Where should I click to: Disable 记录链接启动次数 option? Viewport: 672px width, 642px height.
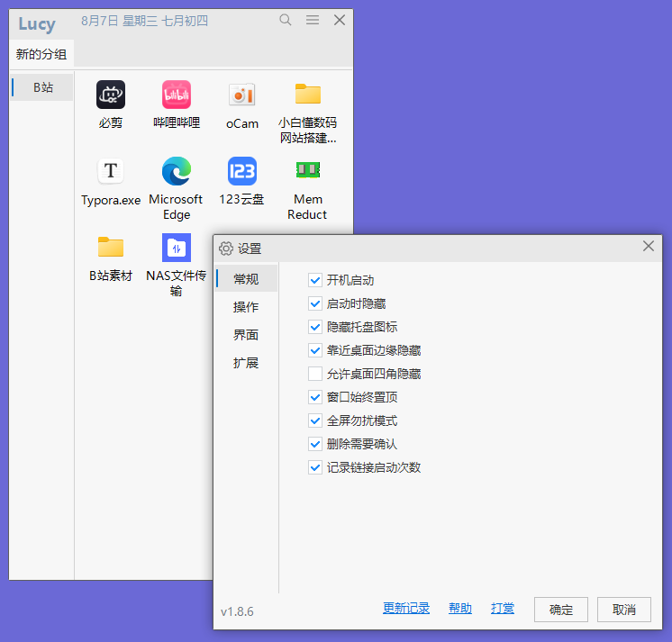[x=315, y=467]
